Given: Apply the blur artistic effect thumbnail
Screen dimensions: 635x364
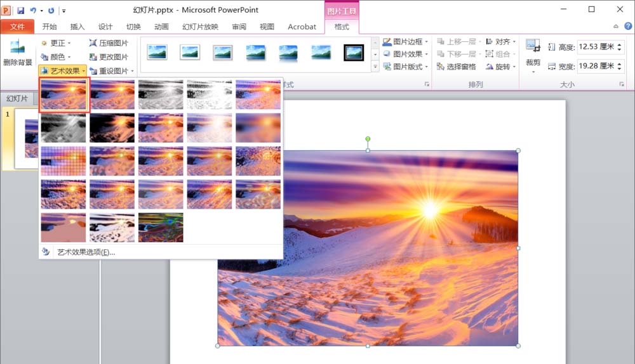Looking at the screenshot, I should [x=258, y=128].
